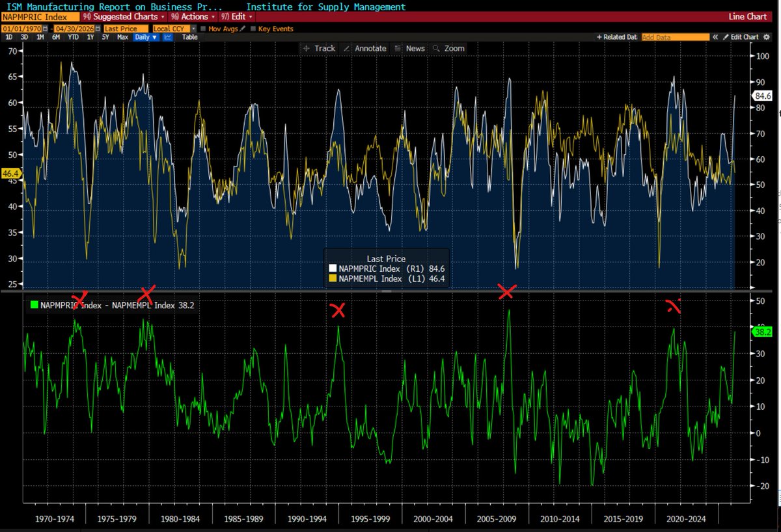Click the 2005-2009 axis label
Screen dimensions: 781x532
point(497,520)
